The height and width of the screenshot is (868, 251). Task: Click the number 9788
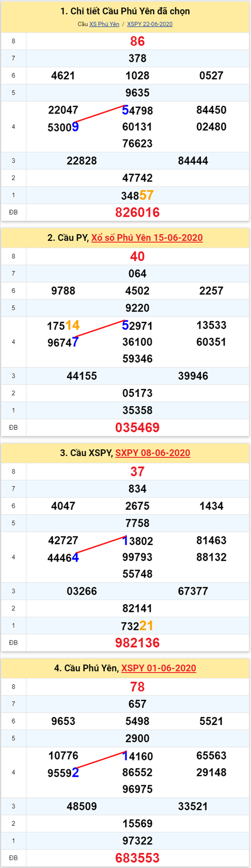(63, 291)
